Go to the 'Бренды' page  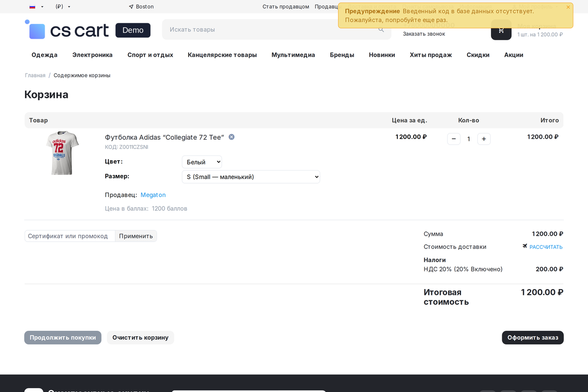[x=342, y=55]
